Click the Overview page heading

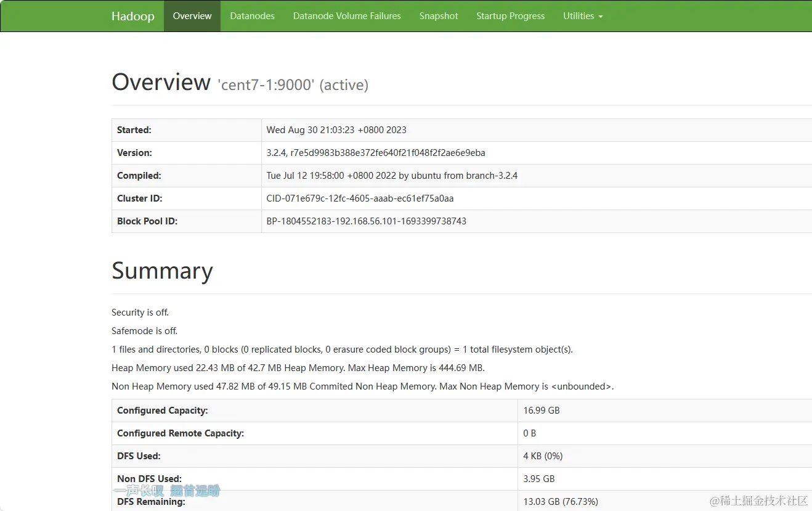point(161,82)
